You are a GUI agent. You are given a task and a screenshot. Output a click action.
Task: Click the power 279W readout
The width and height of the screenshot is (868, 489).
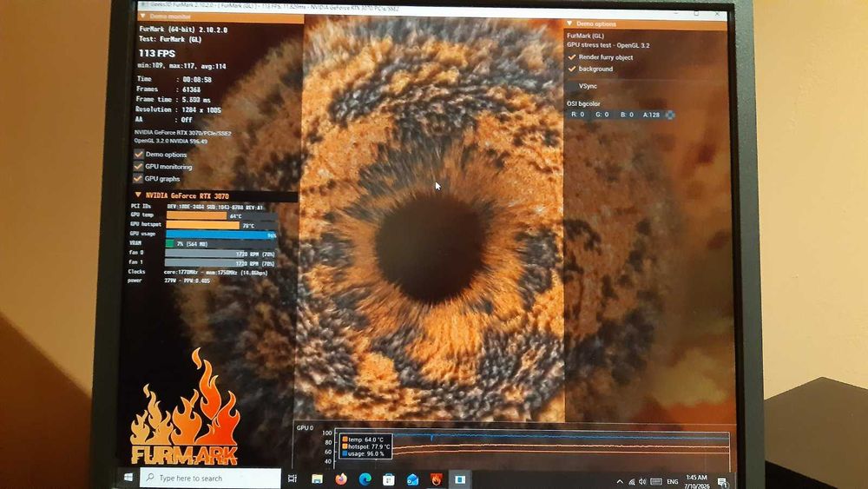(169, 281)
